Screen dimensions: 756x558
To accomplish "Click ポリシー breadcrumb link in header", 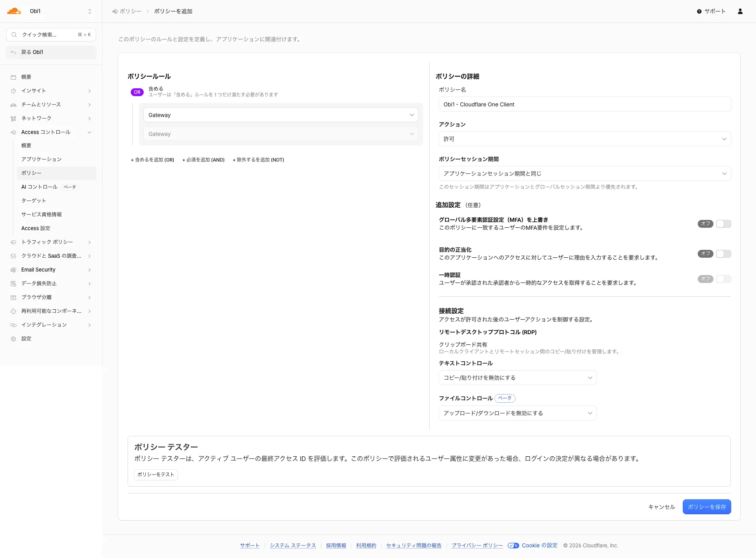I will pyautogui.click(x=130, y=11).
